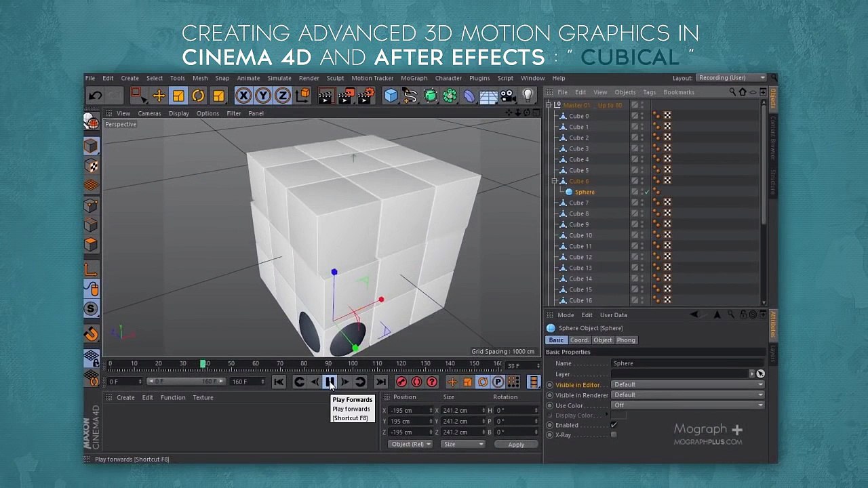The width and height of the screenshot is (868, 488).
Task: Add a Camera object
Action: pos(509,96)
